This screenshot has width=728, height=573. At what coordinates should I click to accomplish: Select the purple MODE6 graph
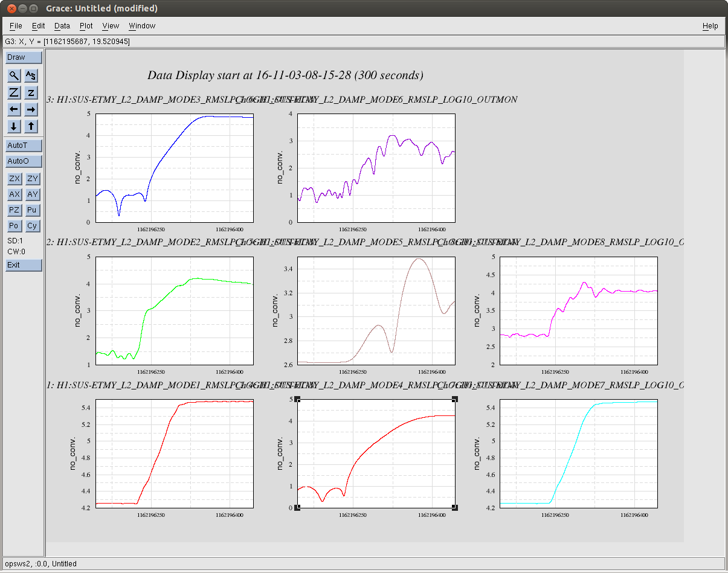click(x=376, y=168)
